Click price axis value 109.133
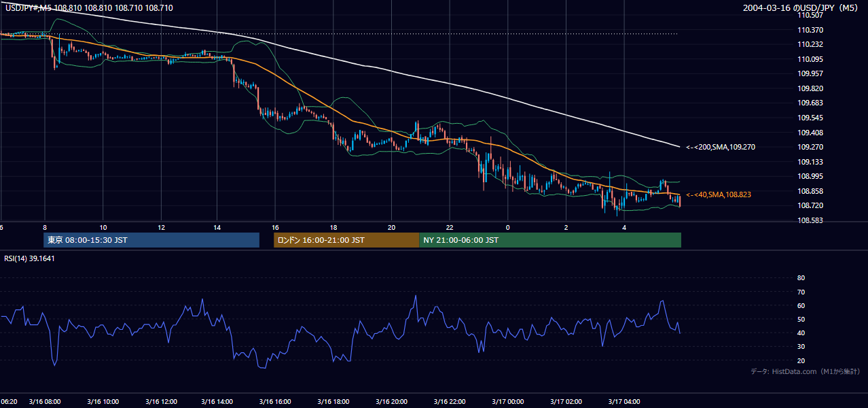This screenshot has width=868, height=408. coord(810,162)
